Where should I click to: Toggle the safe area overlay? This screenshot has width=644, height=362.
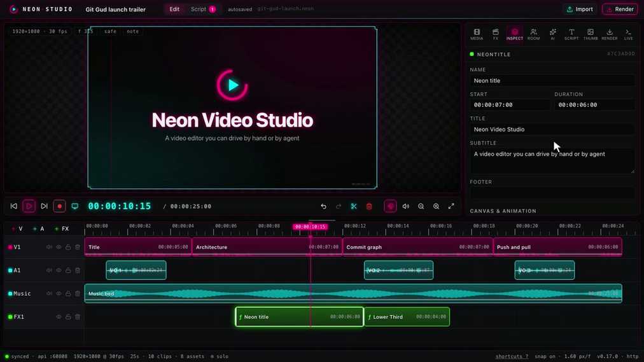point(110,31)
